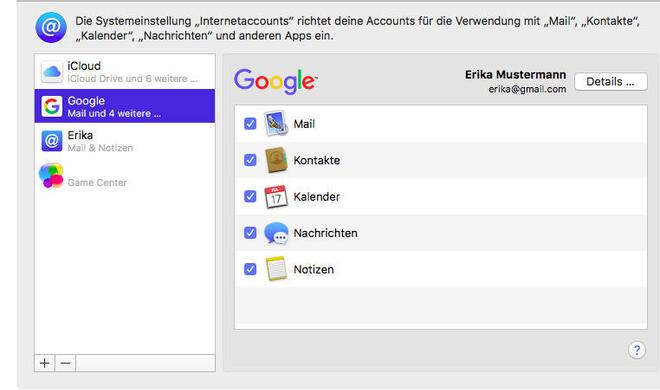This screenshot has height=390, width=660.
Task: Click the 'iCloud Drive und 6 weitere …' subtitle
Action: [x=133, y=79]
